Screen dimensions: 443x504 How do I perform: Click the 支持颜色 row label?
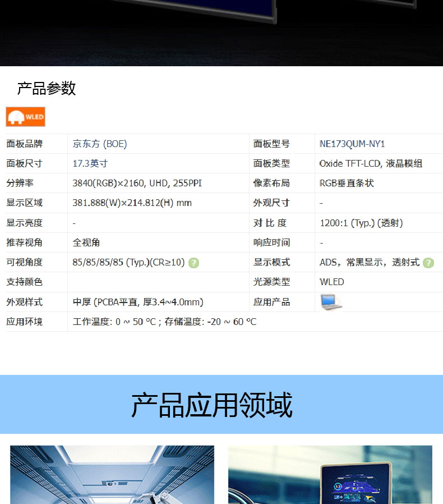(25, 282)
